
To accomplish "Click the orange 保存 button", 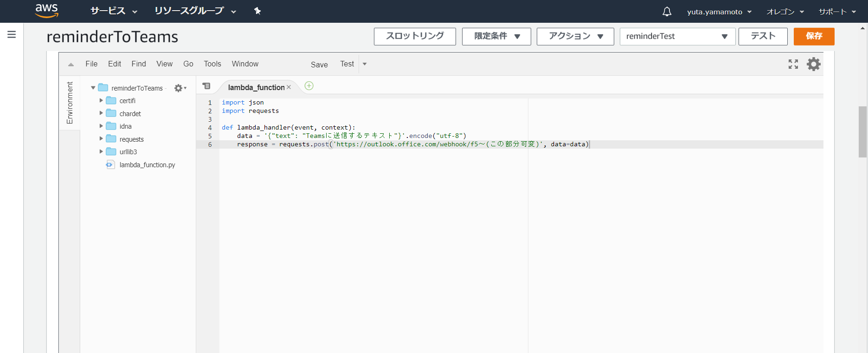I will point(814,36).
